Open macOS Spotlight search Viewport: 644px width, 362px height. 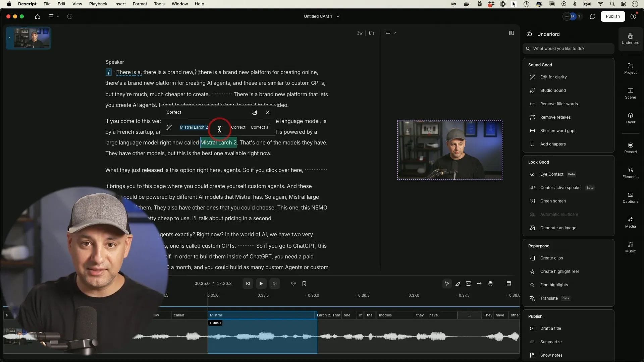[612, 4]
